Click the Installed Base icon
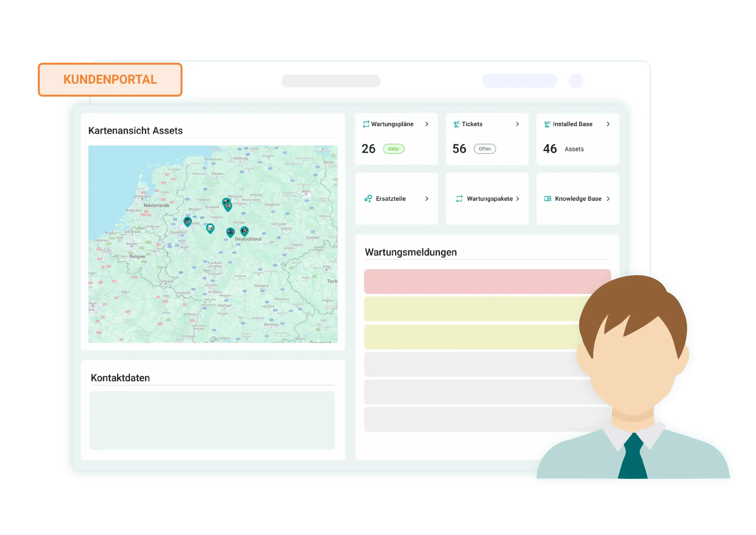This screenshot has height=535, width=756. (x=547, y=124)
